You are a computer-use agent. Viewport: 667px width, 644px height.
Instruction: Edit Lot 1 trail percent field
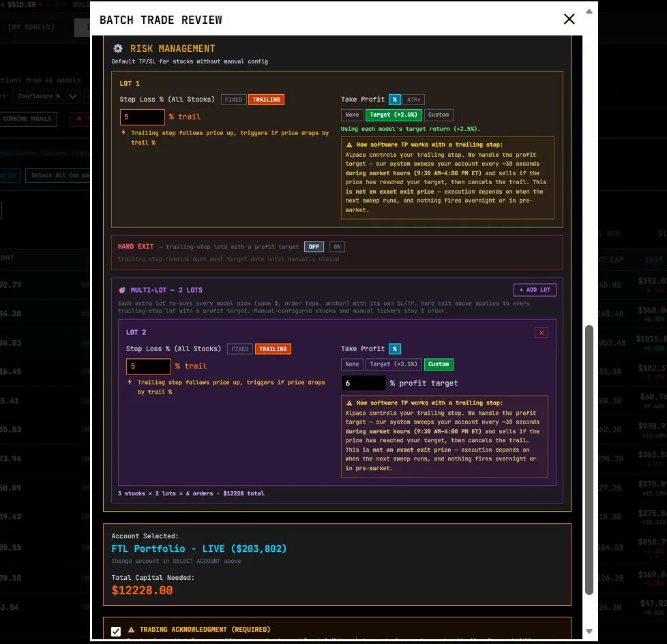[143, 117]
